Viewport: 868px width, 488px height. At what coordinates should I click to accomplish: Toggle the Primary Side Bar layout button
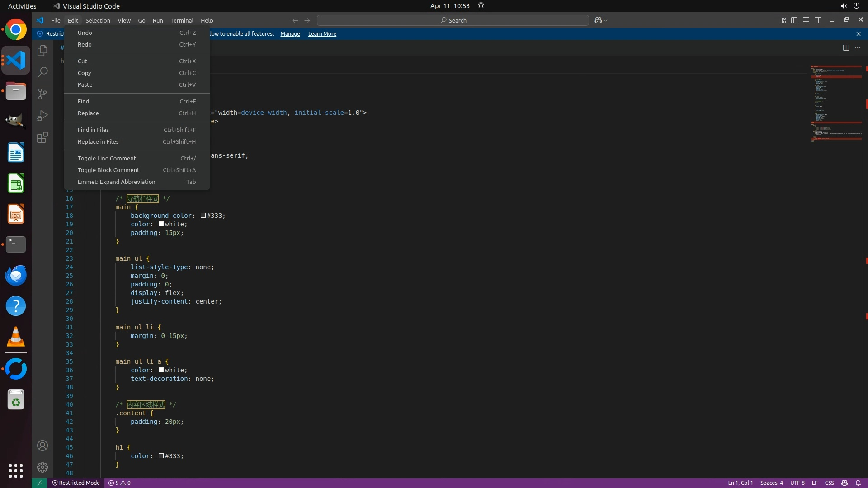[x=794, y=20]
